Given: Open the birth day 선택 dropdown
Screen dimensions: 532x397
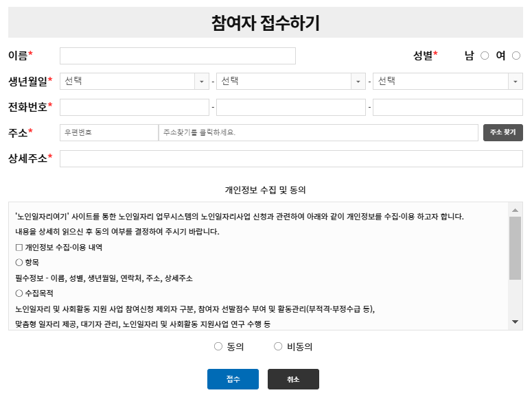Looking at the screenshot, I should [448, 82].
